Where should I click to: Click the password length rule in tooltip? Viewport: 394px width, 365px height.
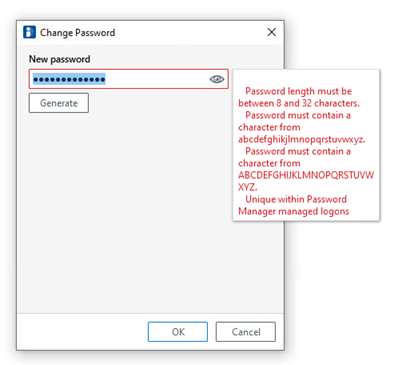click(298, 91)
